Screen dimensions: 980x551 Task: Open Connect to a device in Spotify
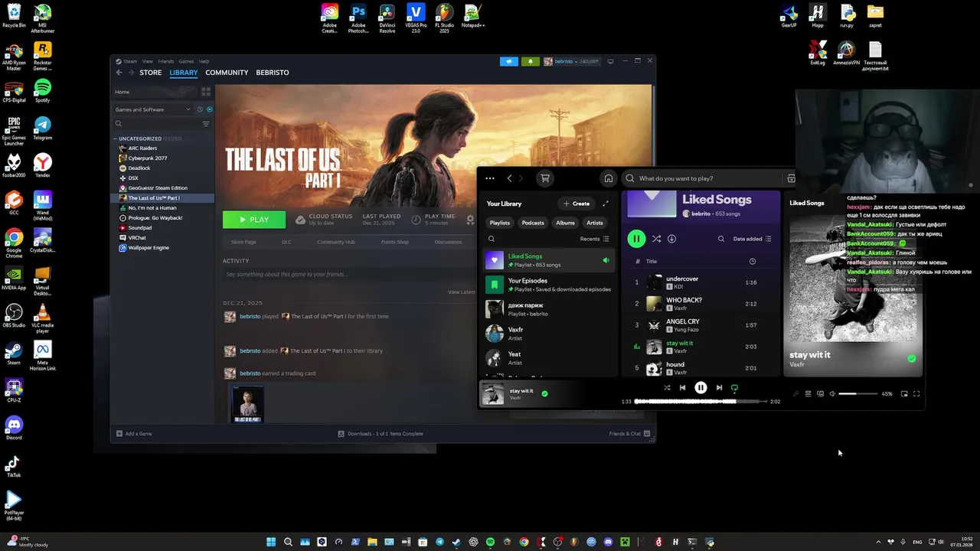(820, 394)
